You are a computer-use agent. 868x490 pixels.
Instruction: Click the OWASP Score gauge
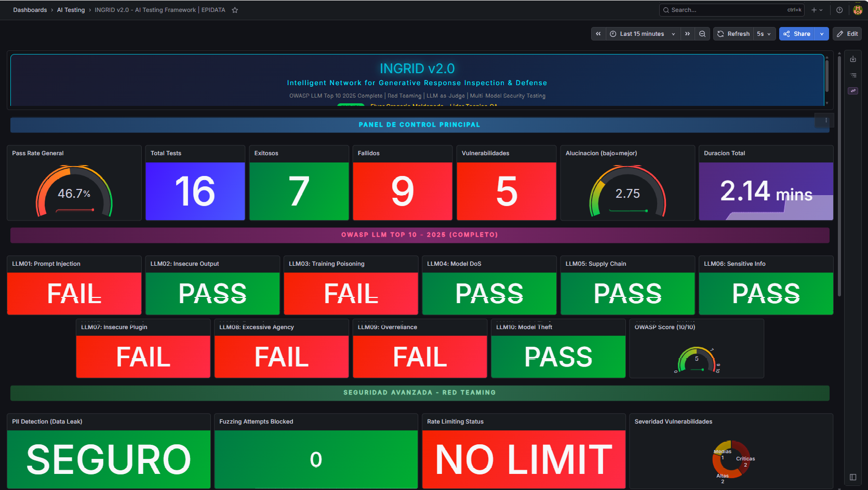tap(697, 360)
